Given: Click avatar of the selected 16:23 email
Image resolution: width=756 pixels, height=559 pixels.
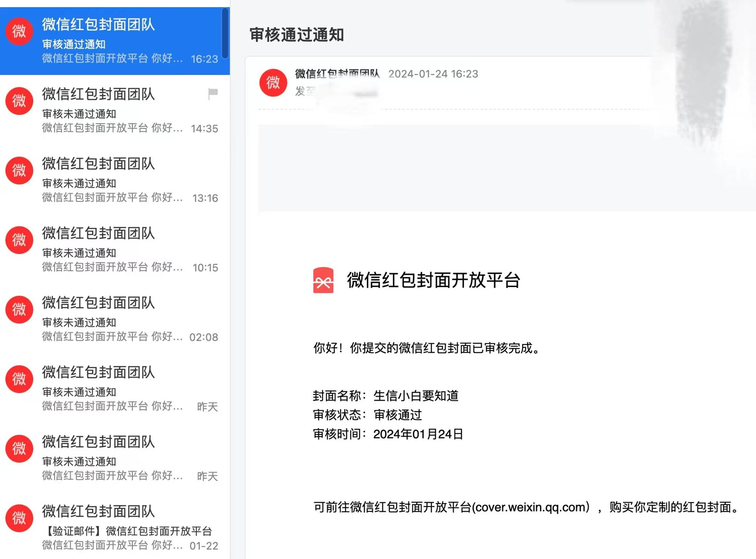Looking at the screenshot, I should pos(19,31).
